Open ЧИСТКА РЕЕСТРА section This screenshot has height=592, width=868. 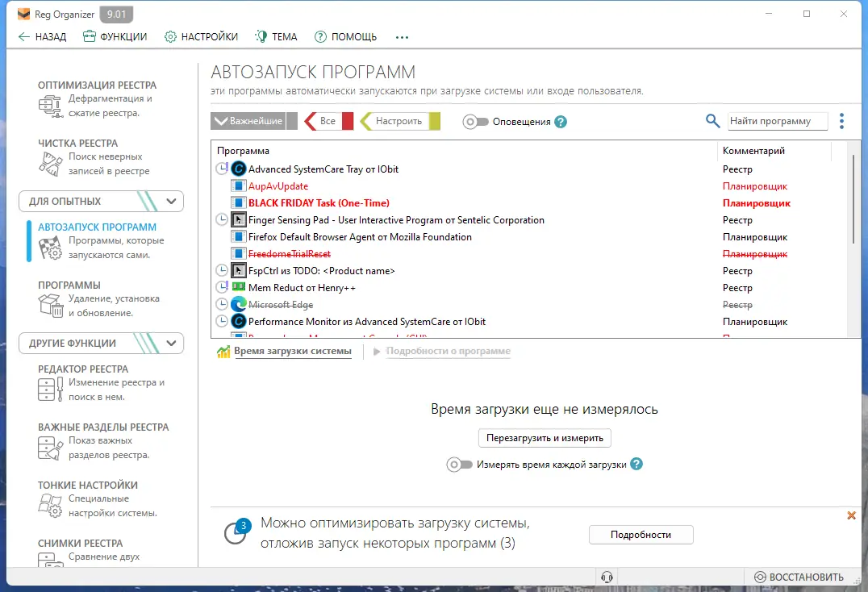coord(78,144)
